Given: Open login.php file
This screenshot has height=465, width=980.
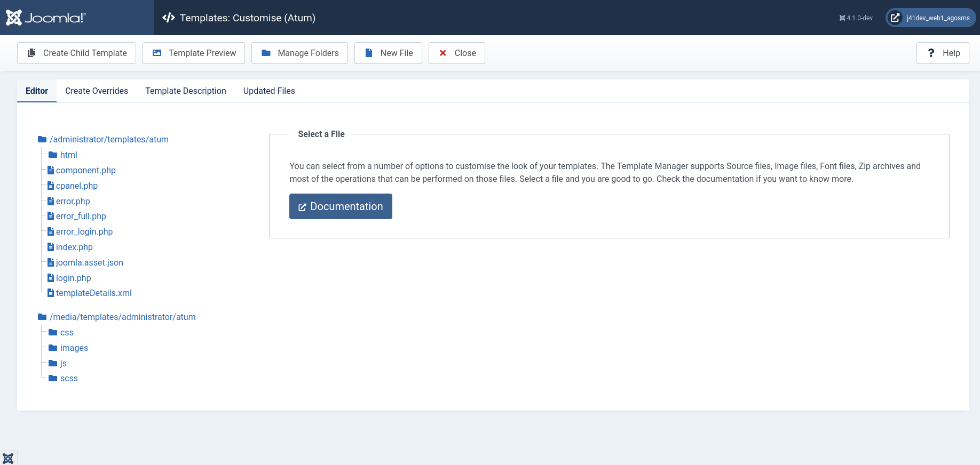Looking at the screenshot, I should pos(74,278).
